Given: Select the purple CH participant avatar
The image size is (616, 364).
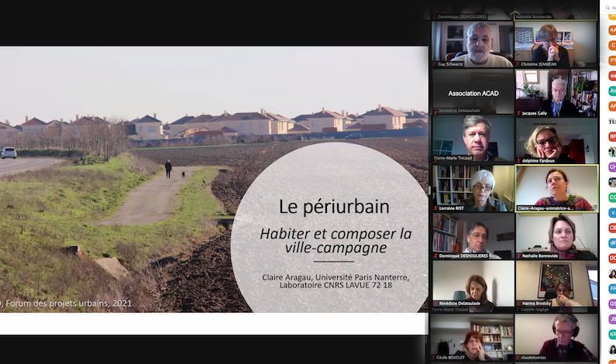Looking at the screenshot, I should (x=612, y=167).
